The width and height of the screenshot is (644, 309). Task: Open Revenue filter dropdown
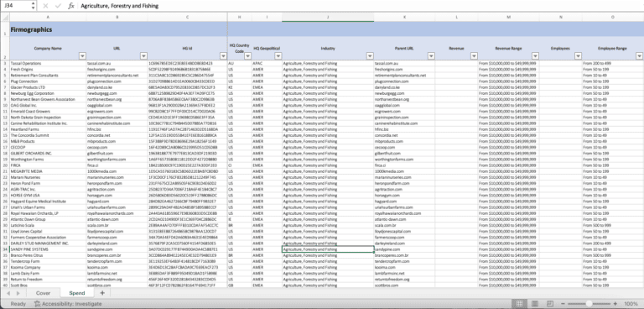click(474, 56)
